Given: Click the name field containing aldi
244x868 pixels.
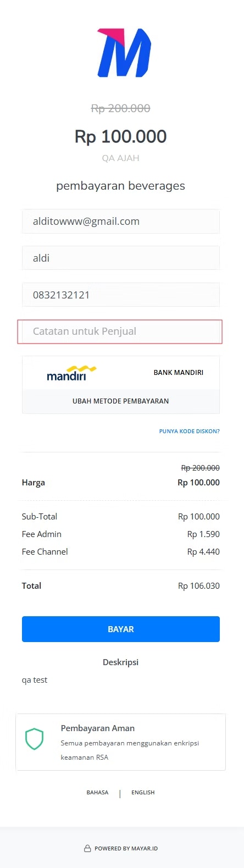Looking at the screenshot, I should 121,258.
